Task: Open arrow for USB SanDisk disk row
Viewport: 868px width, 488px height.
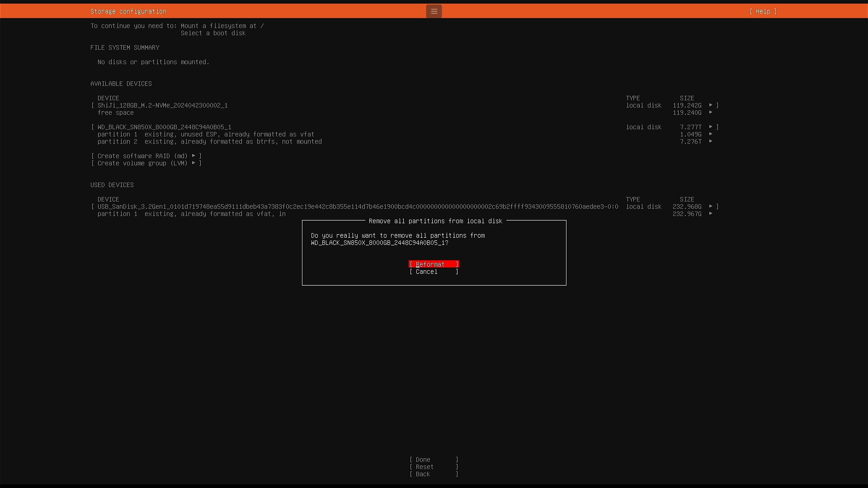Action: tap(711, 206)
